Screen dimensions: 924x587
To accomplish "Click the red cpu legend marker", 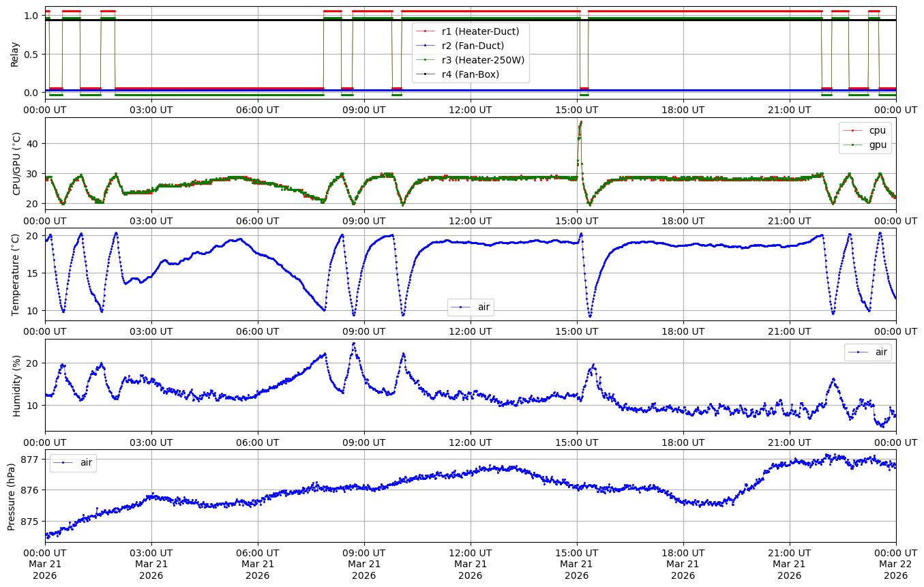I will [852, 130].
